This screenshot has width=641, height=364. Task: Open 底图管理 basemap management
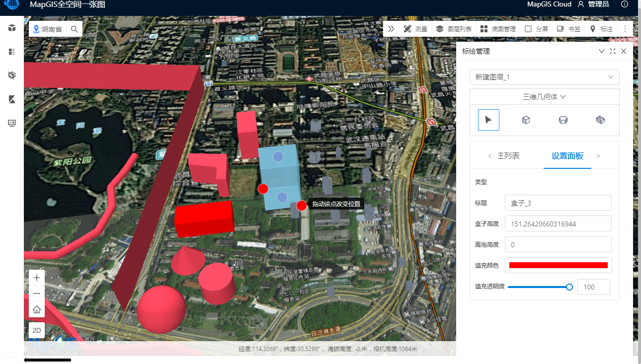498,29
